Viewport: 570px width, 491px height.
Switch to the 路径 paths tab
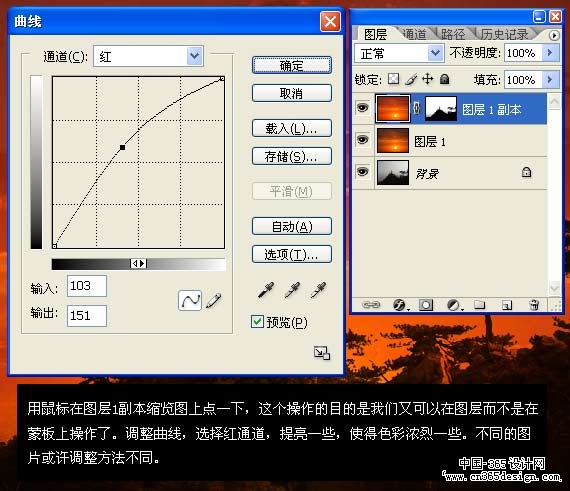[x=453, y=34]
